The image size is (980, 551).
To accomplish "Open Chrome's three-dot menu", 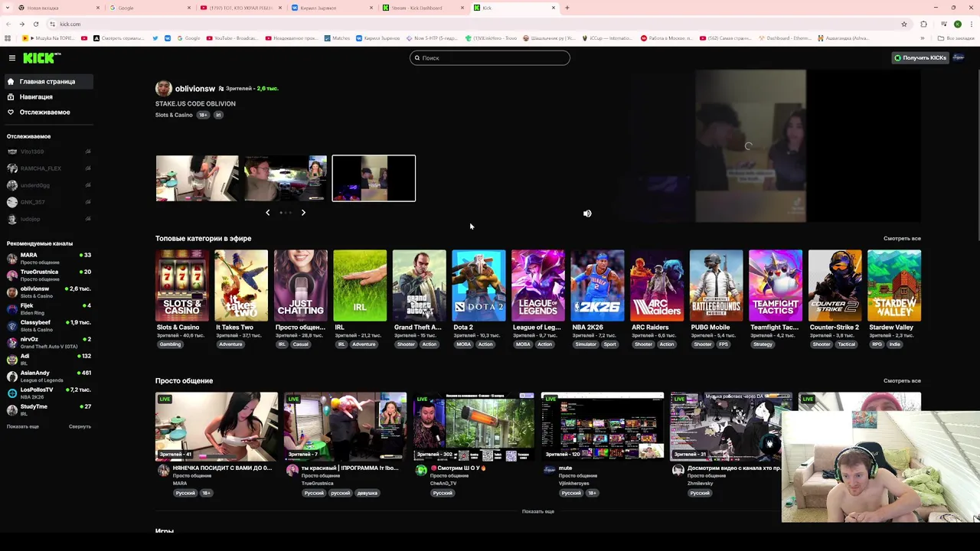I will (971, 24).
